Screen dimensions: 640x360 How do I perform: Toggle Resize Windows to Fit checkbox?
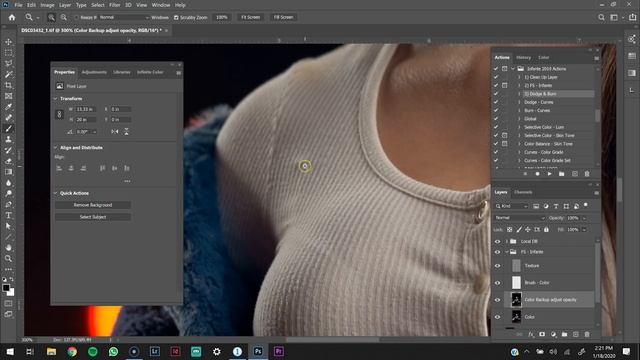click(x=76, y=18)
